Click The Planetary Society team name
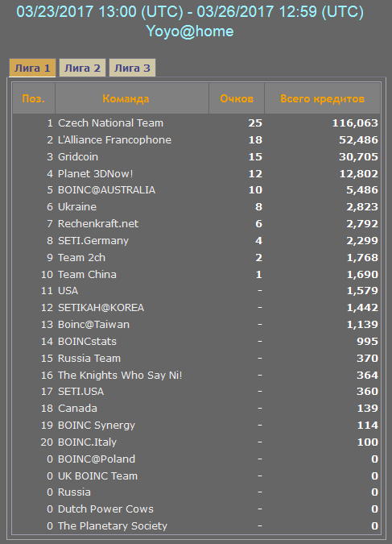 tap(113, 526)
